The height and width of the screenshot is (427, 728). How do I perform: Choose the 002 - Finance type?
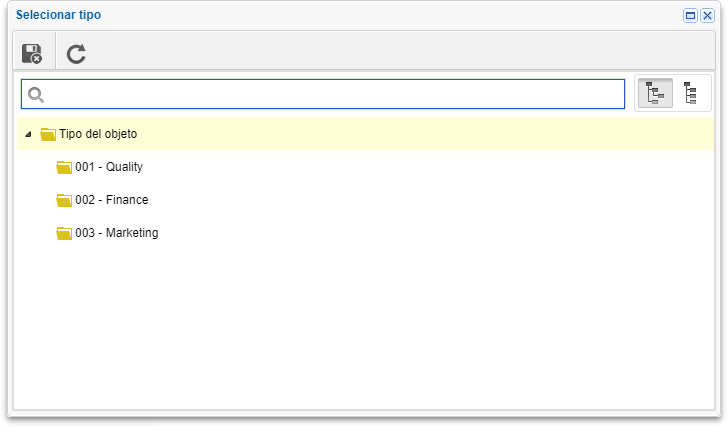click(112, 200)
